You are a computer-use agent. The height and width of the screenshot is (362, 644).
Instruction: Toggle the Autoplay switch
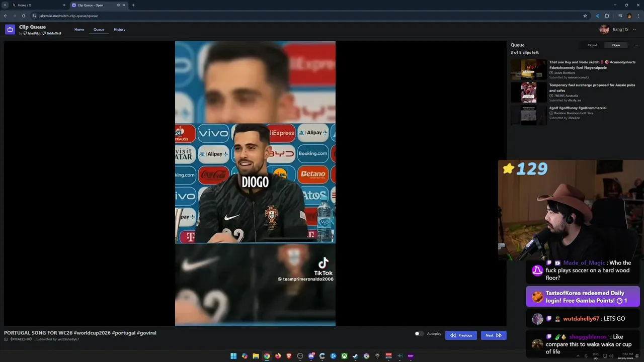click(x=419, y=334)
